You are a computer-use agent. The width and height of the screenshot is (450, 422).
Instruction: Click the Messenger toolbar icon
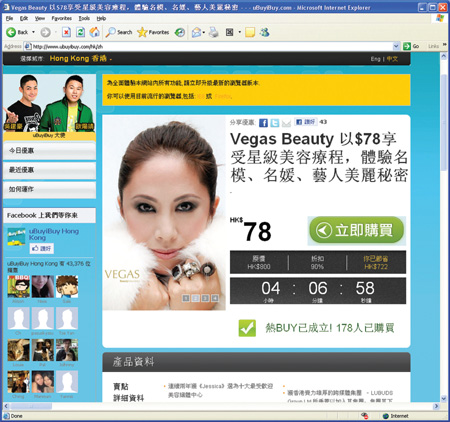click(x=265, y=32)
